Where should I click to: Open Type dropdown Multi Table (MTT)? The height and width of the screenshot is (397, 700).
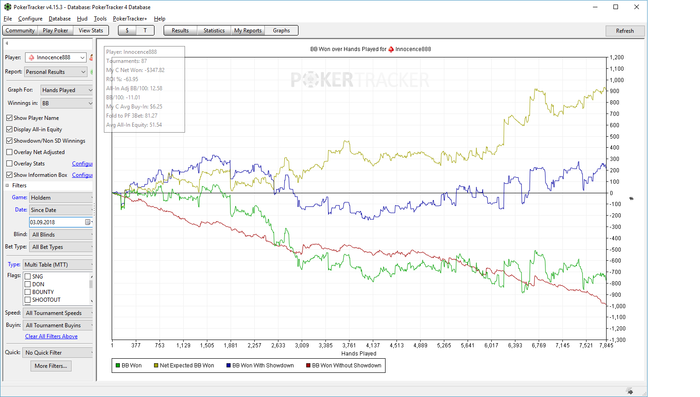pos(58,265)
